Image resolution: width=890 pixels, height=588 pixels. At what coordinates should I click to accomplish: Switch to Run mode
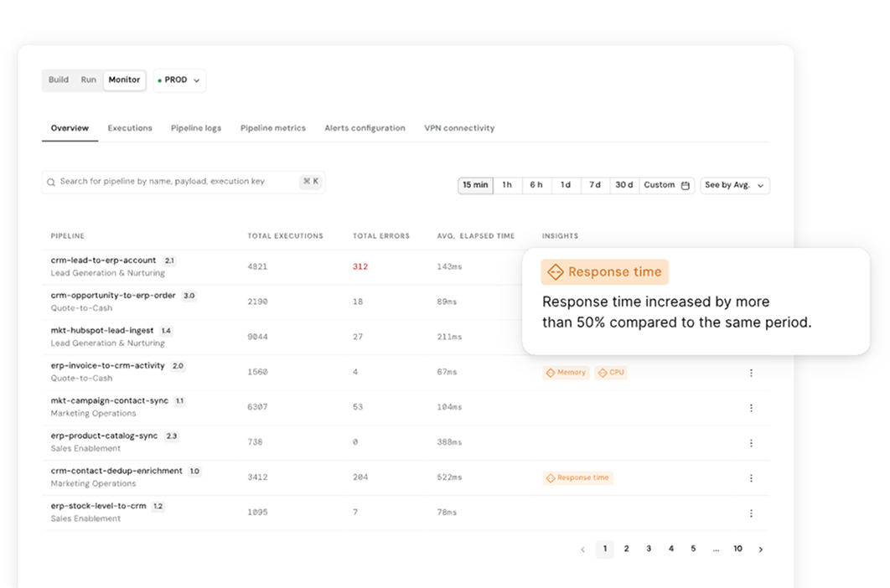89,80
